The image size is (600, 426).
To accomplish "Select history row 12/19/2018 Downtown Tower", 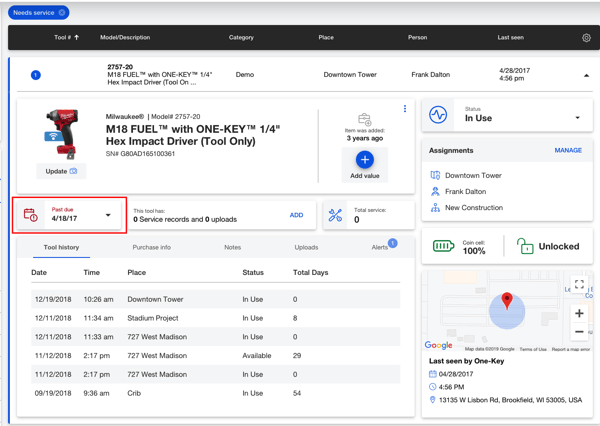I will click(x=215, y=299).
